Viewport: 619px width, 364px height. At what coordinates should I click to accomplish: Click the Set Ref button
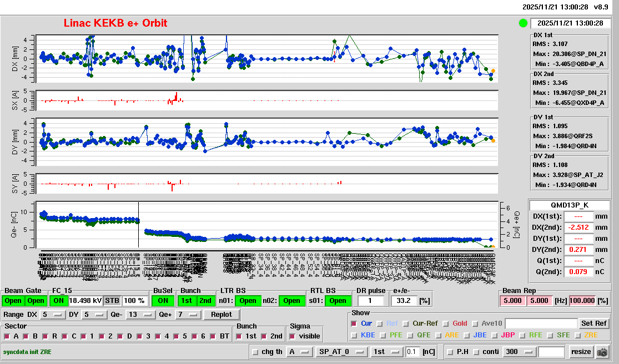pyautogui.click(x=593, y=323)
